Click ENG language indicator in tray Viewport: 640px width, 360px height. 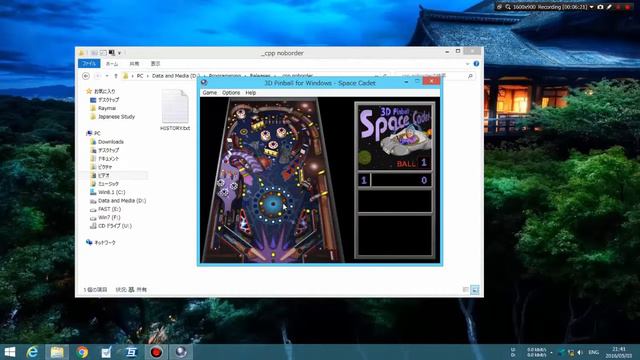tap(593, 352)
